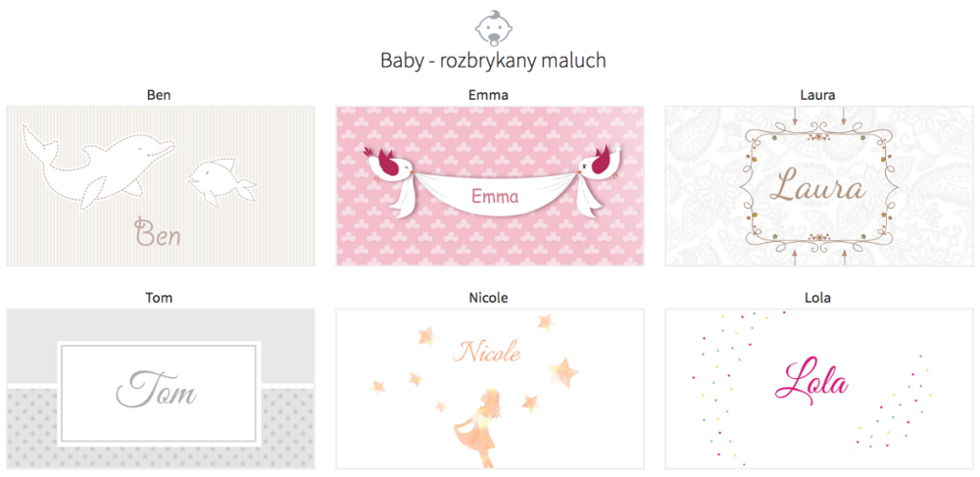Choose the Laura ornate frame design
The image size is (980, 477).
(x=818, y=186)
